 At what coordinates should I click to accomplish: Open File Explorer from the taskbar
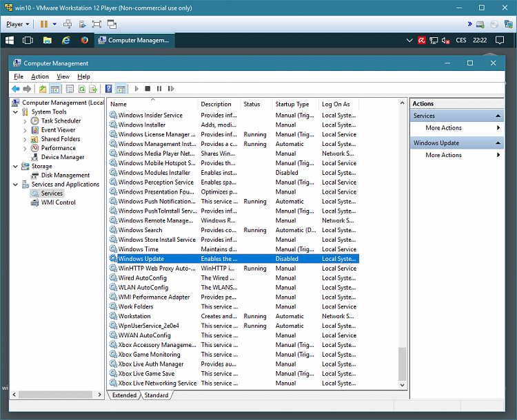pos(47,40)
